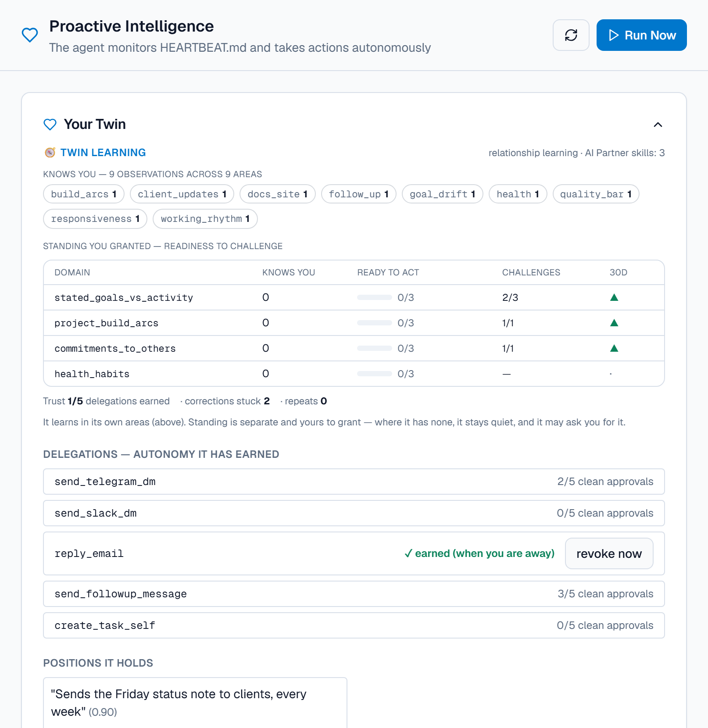The image size is (708, 728).
Task: Open the Friday status note position card
Action: [195, 703]
